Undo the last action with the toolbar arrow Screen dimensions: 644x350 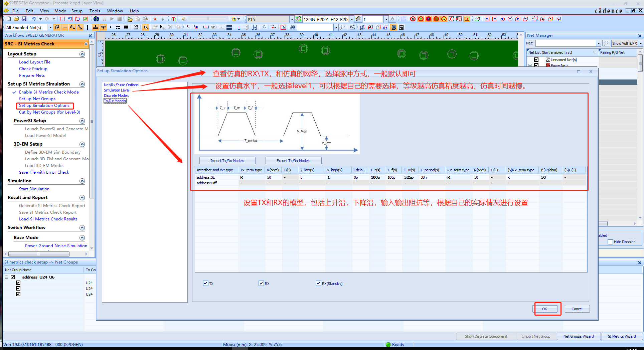[33, 19]
